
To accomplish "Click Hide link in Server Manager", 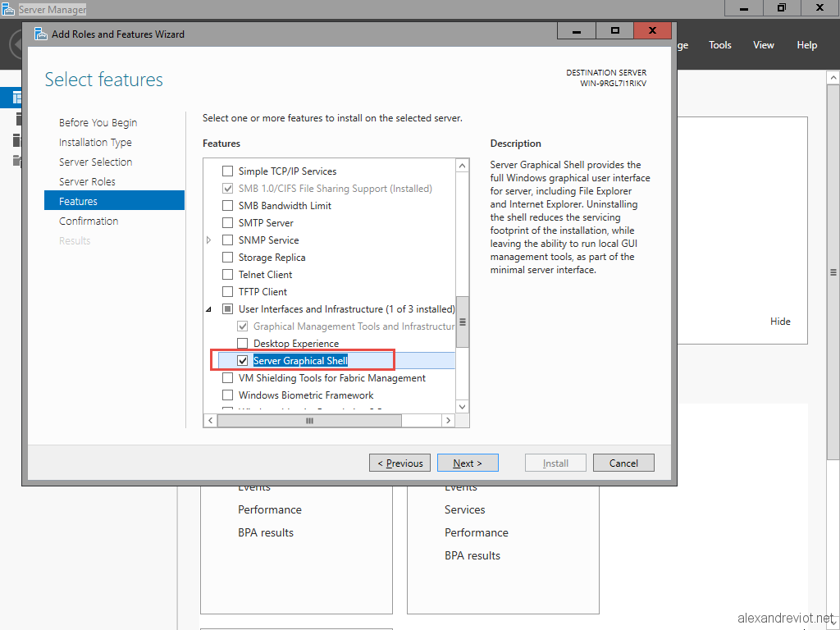I will tap(780, 322).
